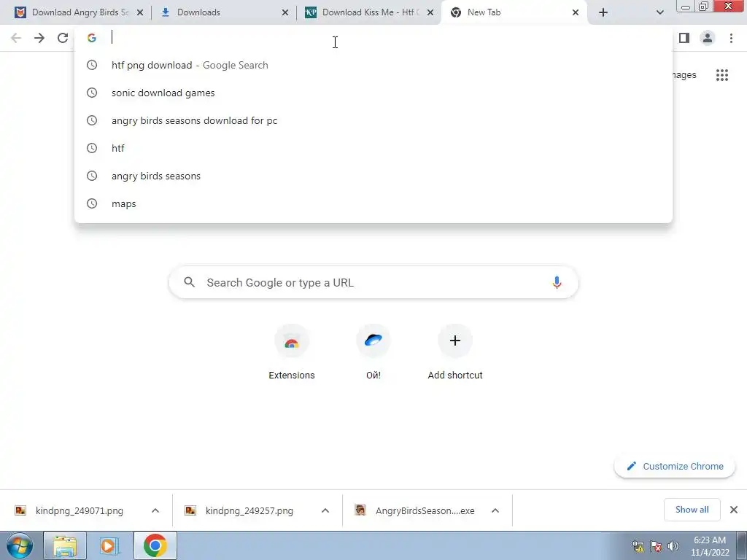Pick 'angry birds seasons download for pc'
Viewport: 747px width, 560px height.
373,120
